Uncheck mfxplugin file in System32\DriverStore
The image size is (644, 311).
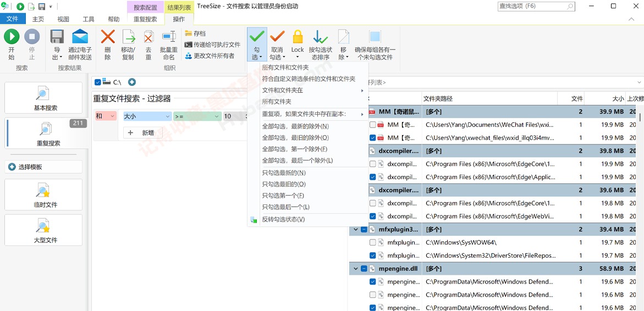click(x=372, y=255)
